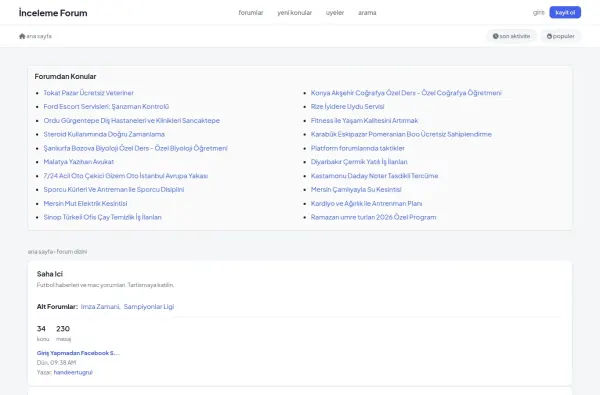Open Platform forumlarında taktikler topic

pyautogui.click(x=357, y=148)
